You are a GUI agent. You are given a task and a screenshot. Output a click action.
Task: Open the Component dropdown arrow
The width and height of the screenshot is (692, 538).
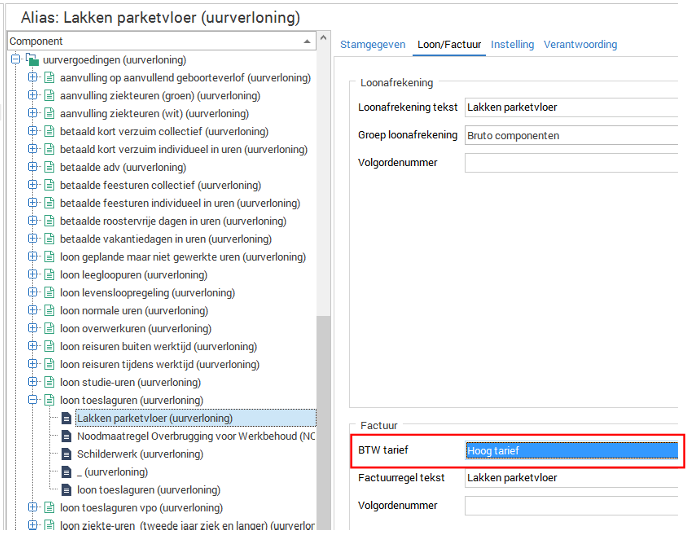(x=307, y=42)
